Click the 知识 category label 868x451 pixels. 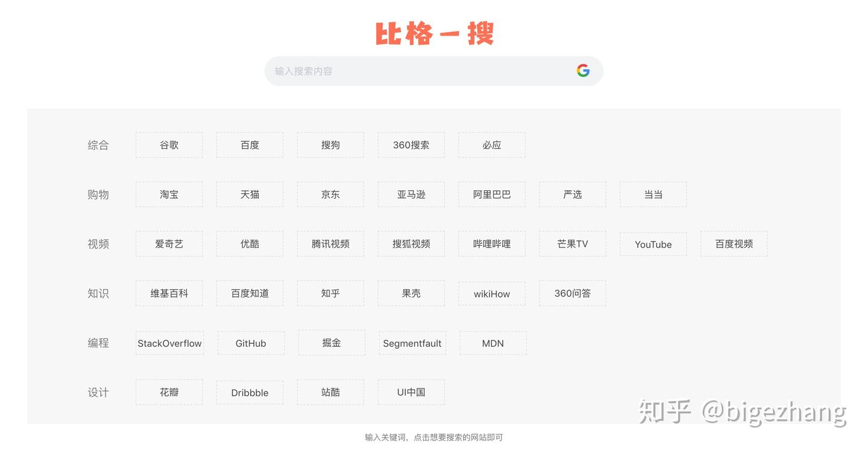coord(98,293)
